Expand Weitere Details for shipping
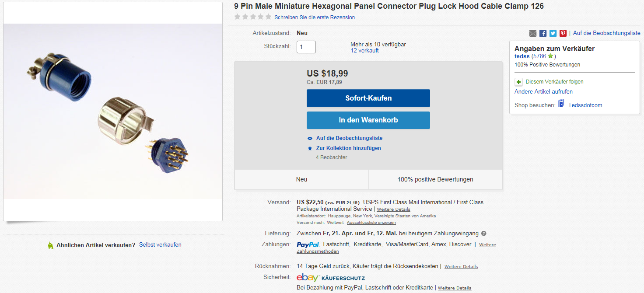This screenshot has width=644, height=293. [x=393, y=209]
